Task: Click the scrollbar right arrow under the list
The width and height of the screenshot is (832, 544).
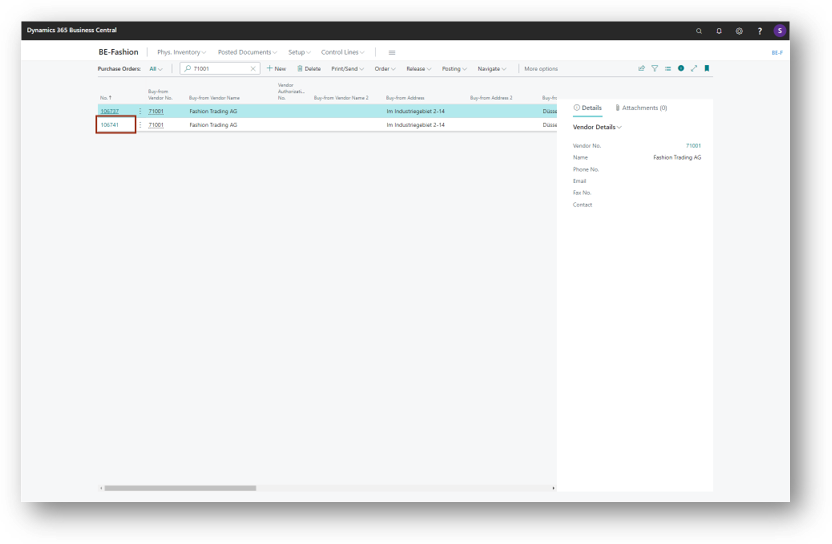Action: tap(553, 488)
